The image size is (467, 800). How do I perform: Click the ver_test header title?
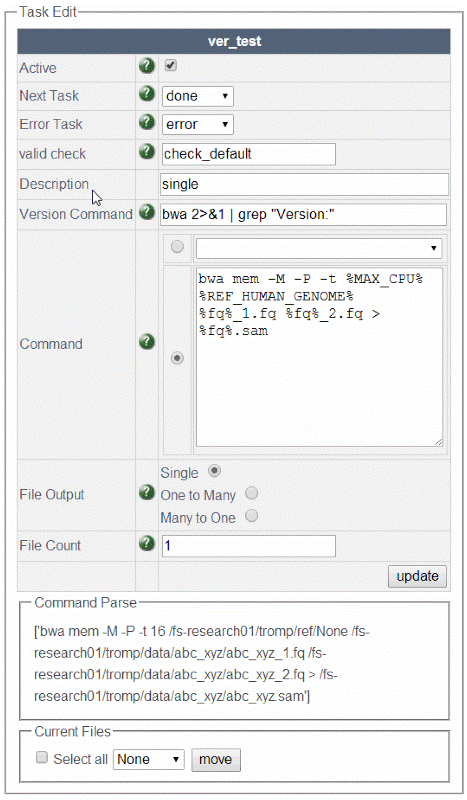click(x=234, y=41)
